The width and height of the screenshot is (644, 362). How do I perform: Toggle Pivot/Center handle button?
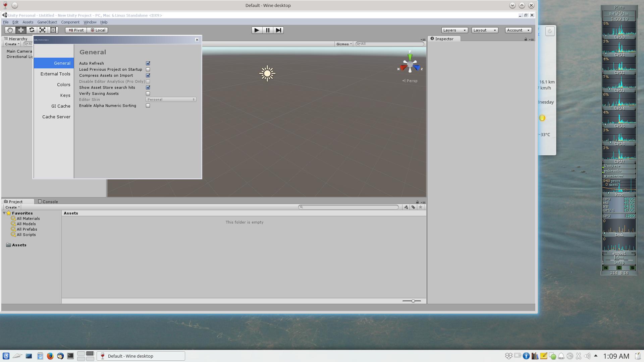click(76, 30)
